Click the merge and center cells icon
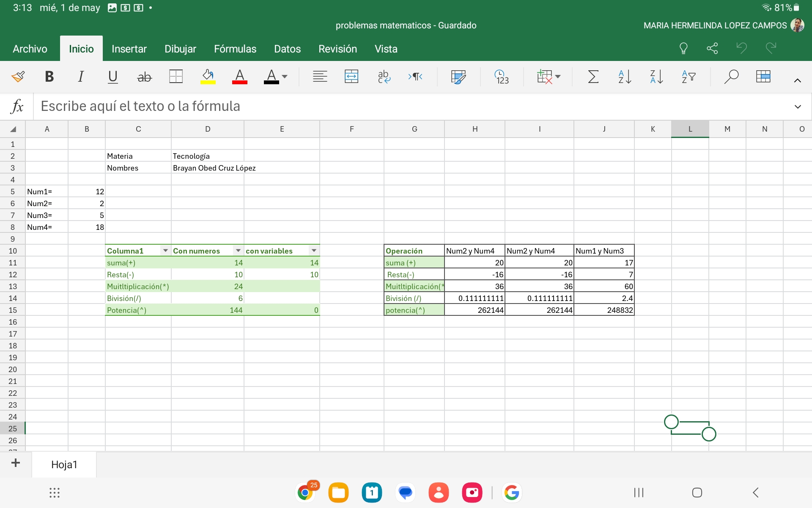Image resolution: width=812 pixels, height=508 pixels. click(351, 77)
